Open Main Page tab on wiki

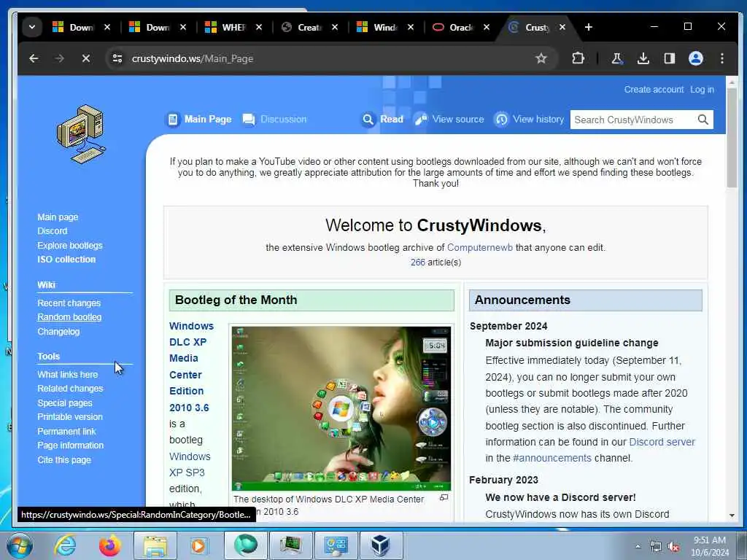click(x=199, y=119)
